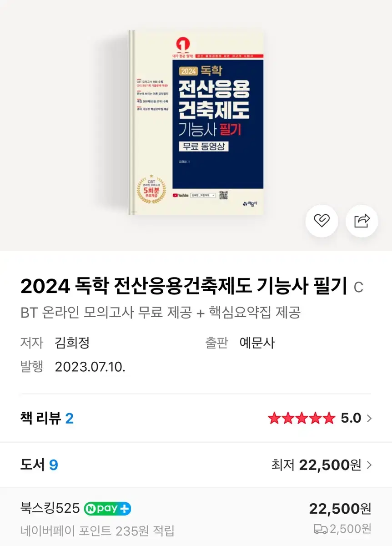Click the YouTube logo on cover

181,195
